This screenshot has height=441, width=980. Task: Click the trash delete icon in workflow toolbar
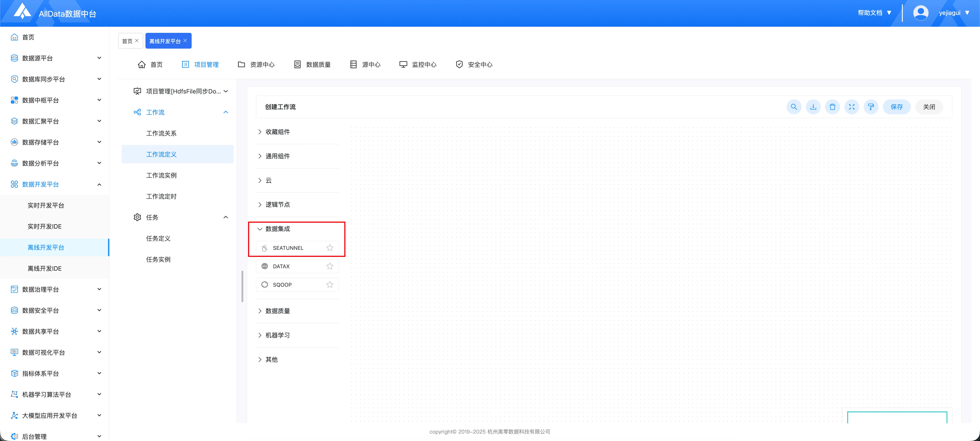coord(832,107)
